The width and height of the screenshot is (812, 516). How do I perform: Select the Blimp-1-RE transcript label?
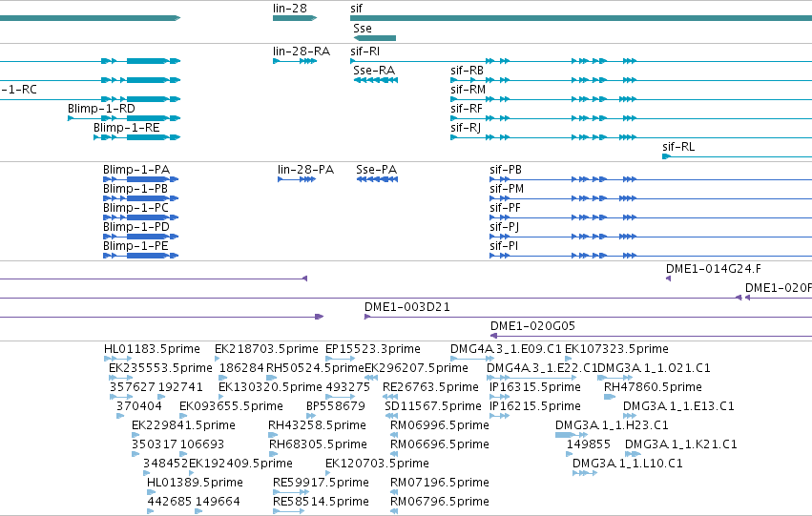click(127, 128)
